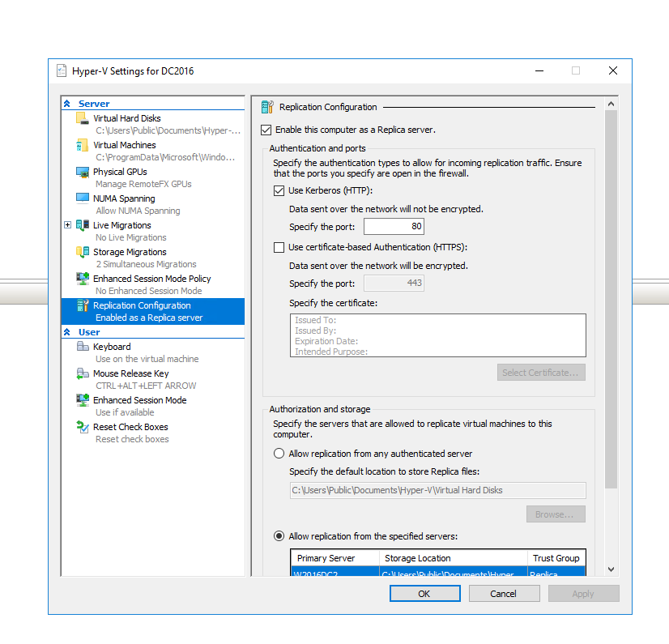Viewport: 669px width, 644px height.
Task: Click the scrollbar up arrow
Action: (611, 104)
